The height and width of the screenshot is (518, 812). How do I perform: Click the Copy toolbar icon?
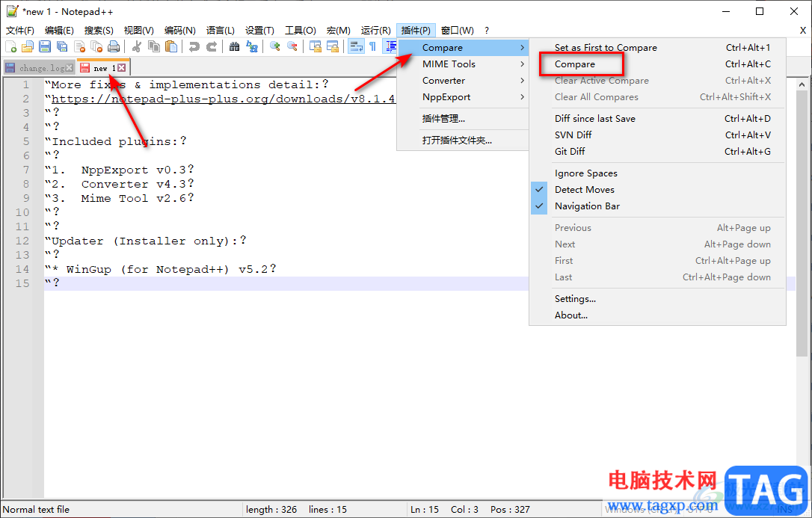[x=154, y=47]
